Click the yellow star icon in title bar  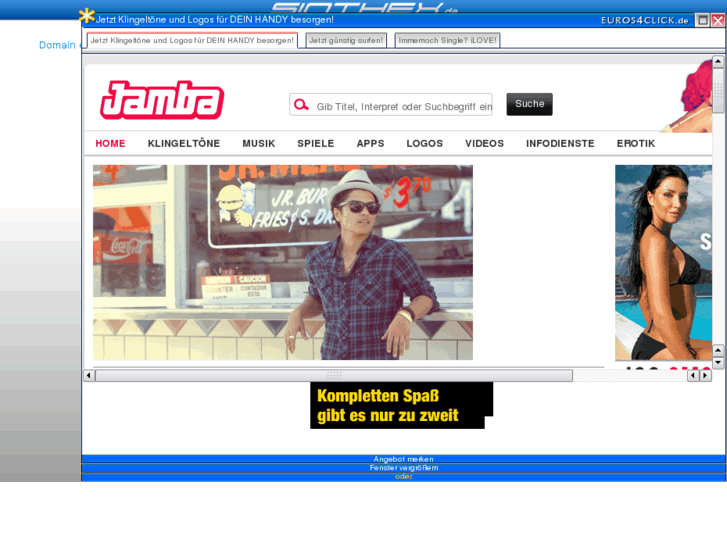(87, 16)
